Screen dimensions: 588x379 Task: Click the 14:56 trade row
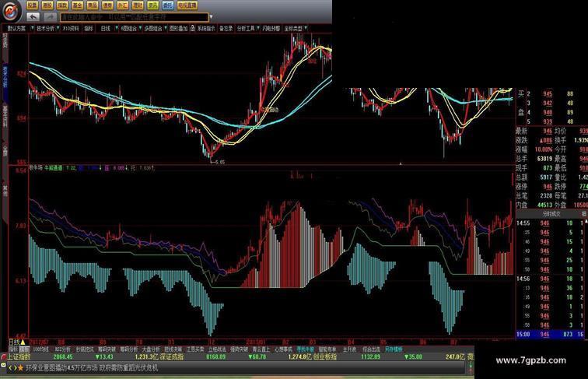click(551, 279)
